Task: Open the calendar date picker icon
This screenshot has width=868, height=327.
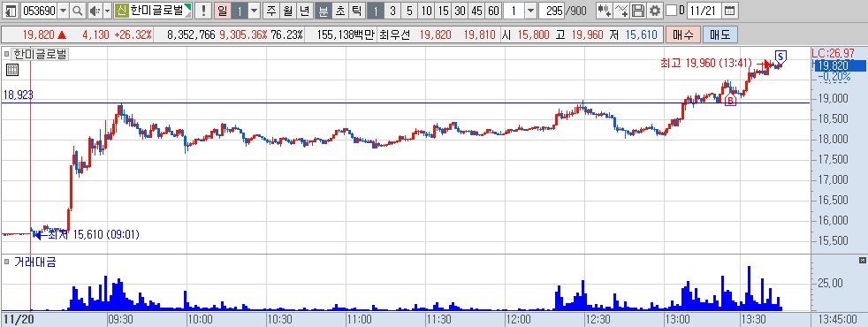Action: click(x=730, y=11)
